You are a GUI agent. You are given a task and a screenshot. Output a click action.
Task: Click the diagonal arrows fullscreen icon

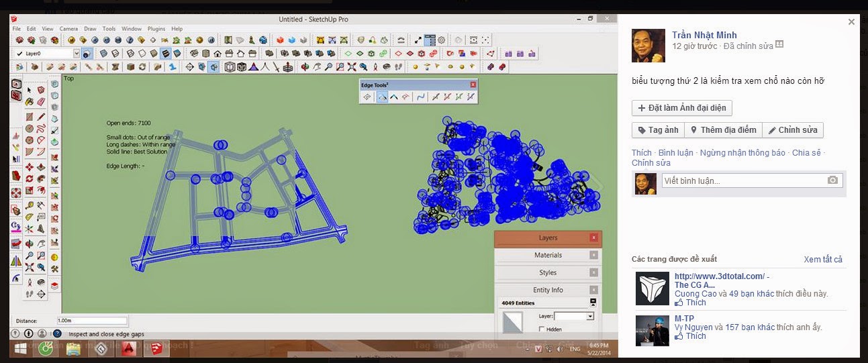[418, 40]
